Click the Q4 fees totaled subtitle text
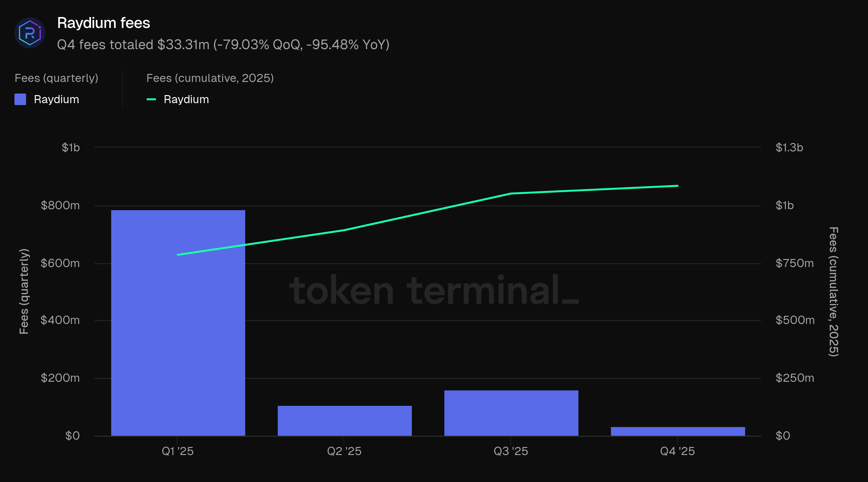This screenshot has width=868, height=482. click(223, 44)
